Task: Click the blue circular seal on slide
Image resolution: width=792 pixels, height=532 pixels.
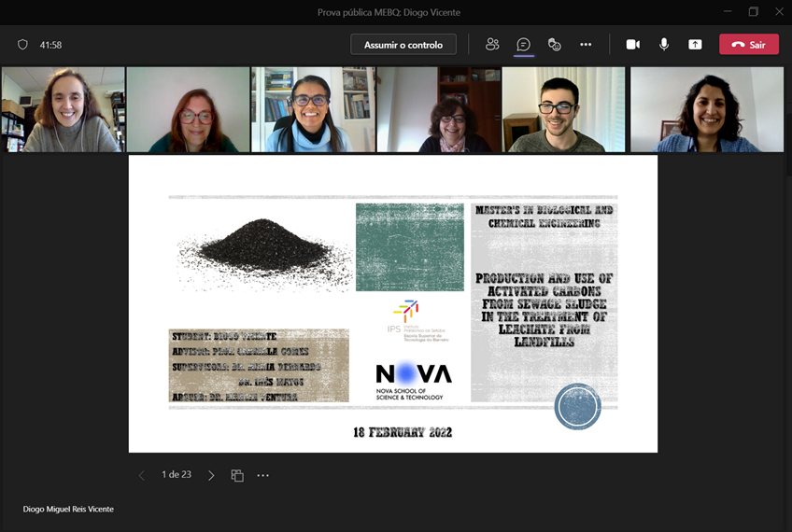Action: [x=577, y=407]
